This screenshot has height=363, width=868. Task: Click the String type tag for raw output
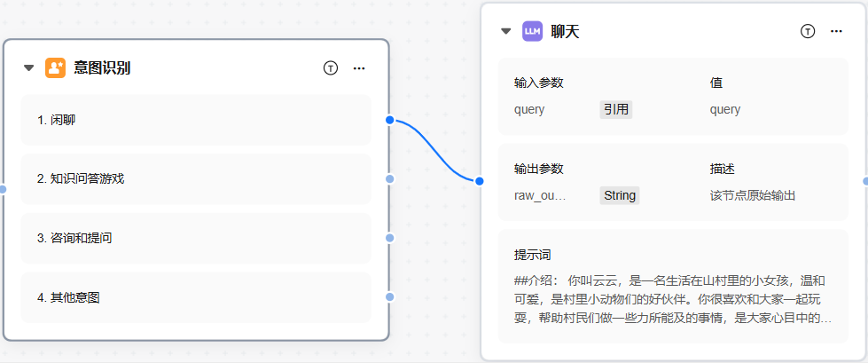(620, 195)
